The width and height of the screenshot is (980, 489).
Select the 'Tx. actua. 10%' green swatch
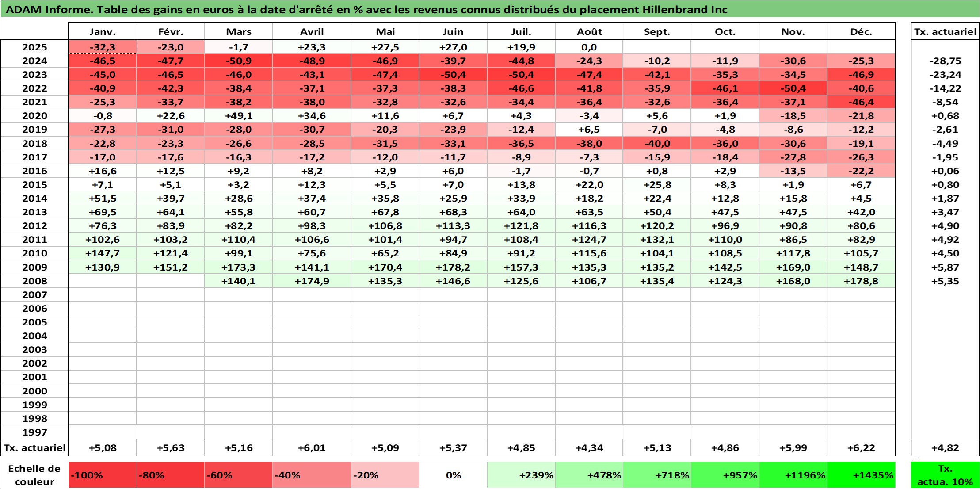point(945,475)
